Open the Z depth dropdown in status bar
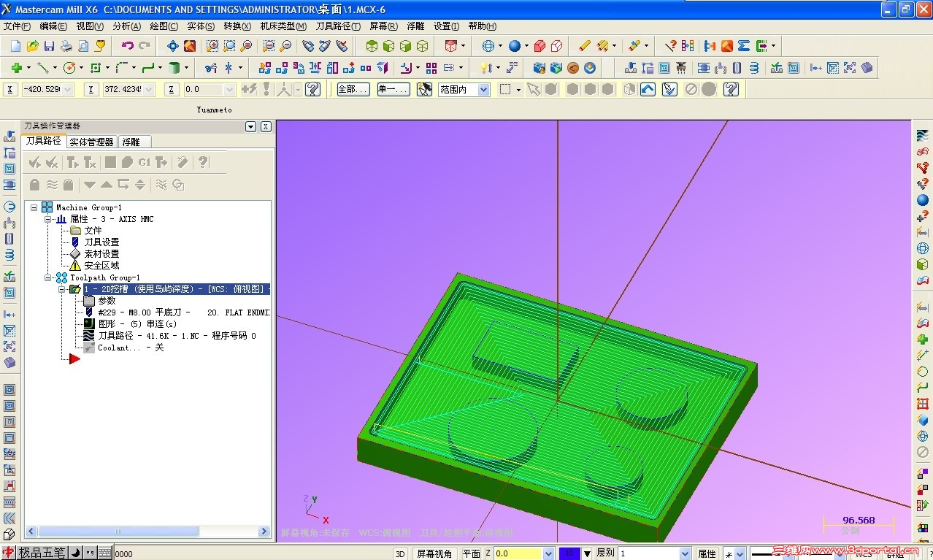 pyautogui.click(x=549, y=553)
